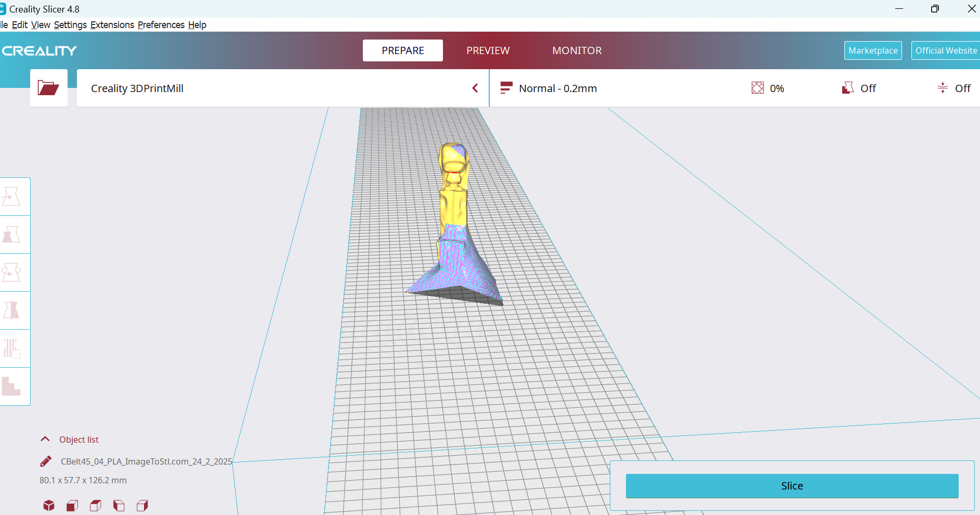Select the CBelt45_04_PLA object in list
This screenshot has height=515, width=980.
pos(147,461)
